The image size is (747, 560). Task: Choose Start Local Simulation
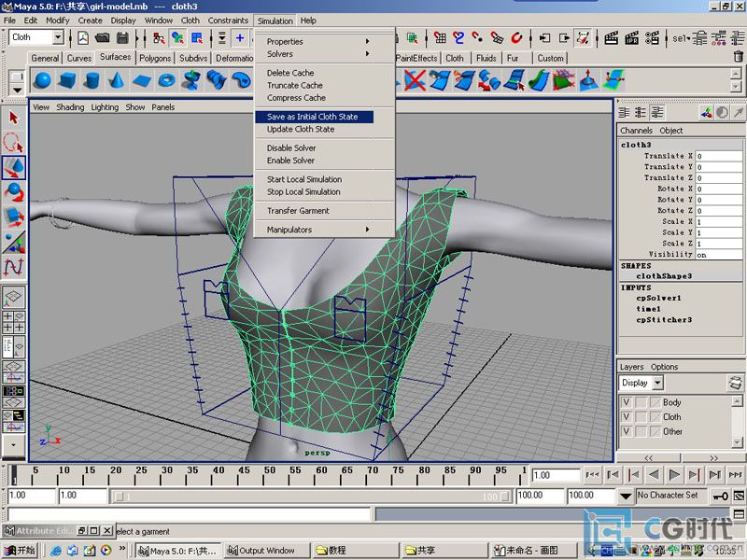(x=304, y=179)
